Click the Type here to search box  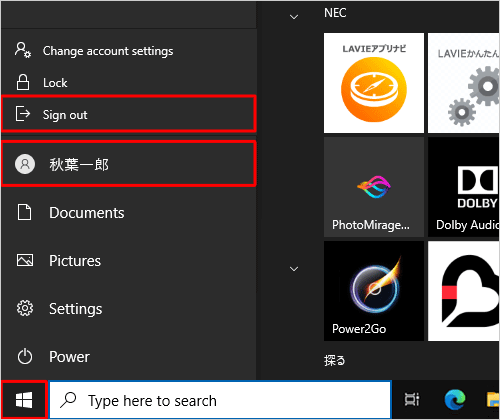tap(220, 400)
